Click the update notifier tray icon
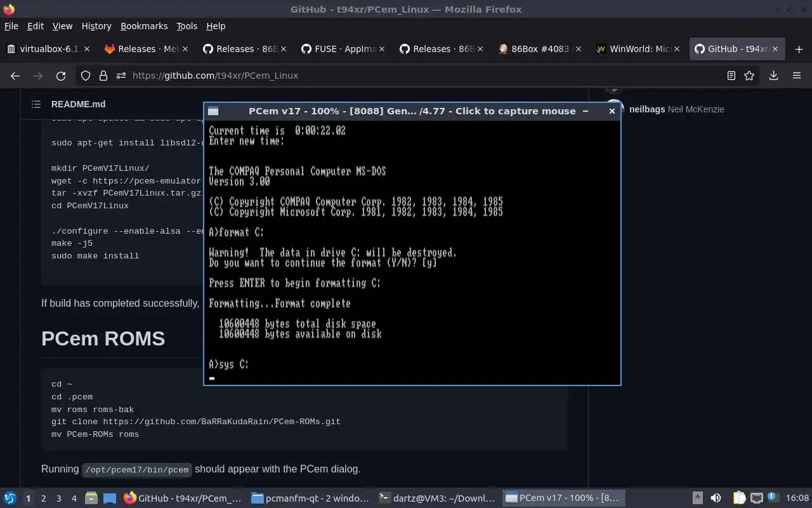812x508 pixels. (773, 498)
